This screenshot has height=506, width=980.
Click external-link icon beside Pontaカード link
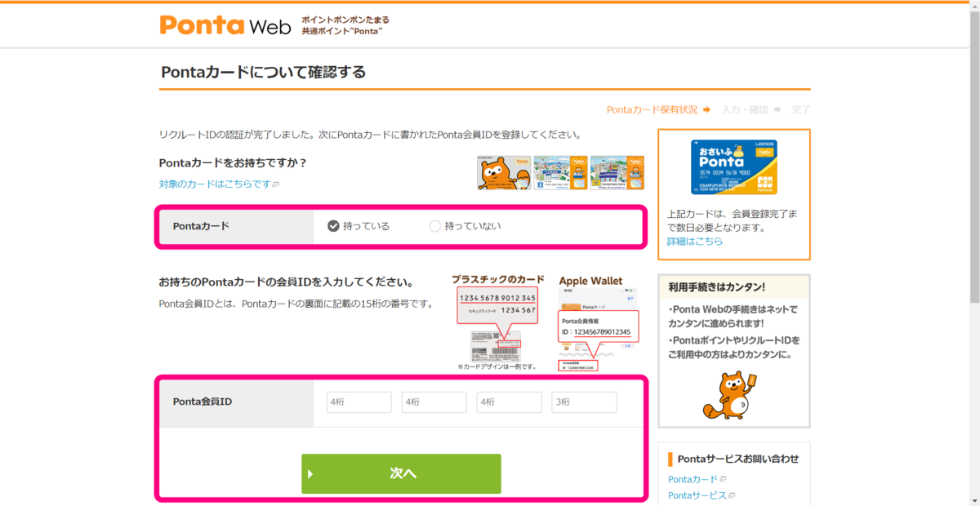(x=724, y=480)
